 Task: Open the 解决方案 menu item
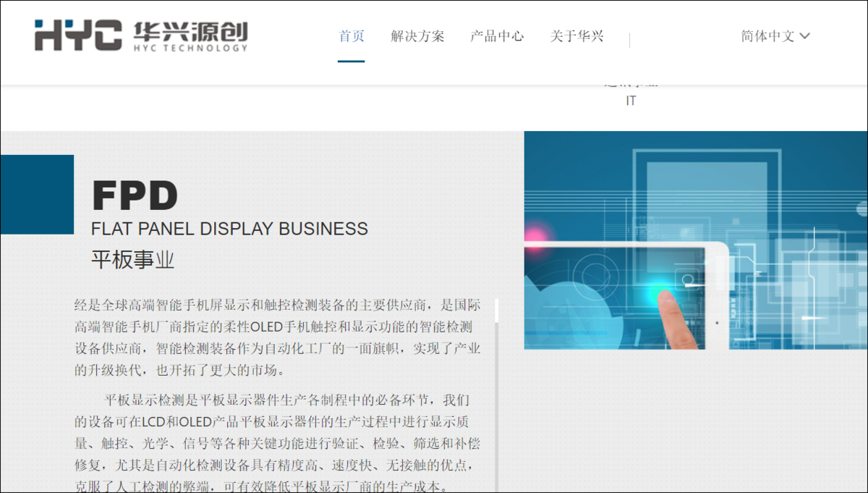417,36
